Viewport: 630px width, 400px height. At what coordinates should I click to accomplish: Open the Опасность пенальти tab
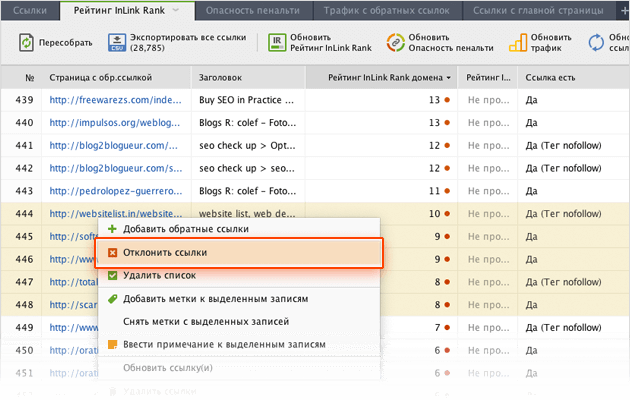[253, 11]
